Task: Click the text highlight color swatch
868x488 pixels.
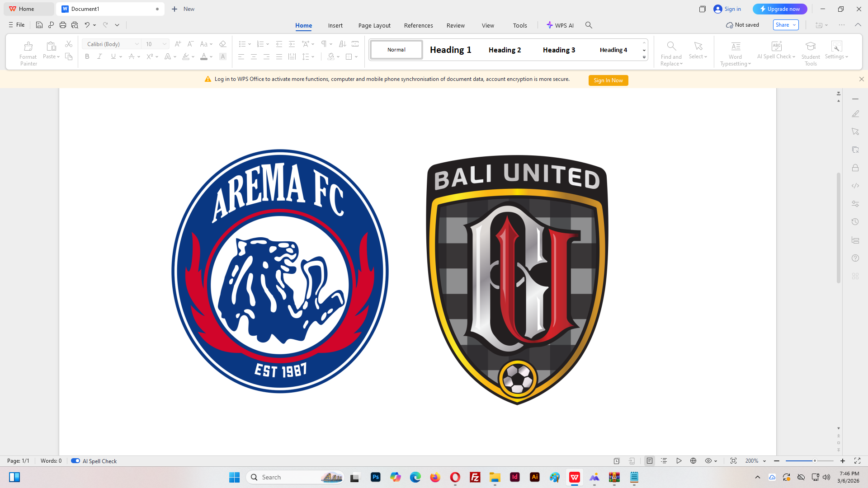Action: click(x=185, y=56)
